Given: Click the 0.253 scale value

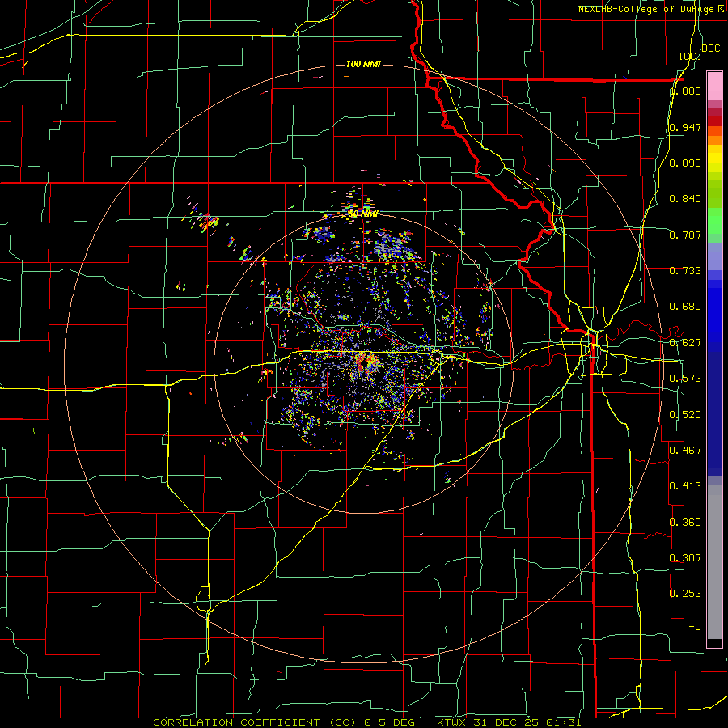Looking at the screenshot, I should coord(685,594).
